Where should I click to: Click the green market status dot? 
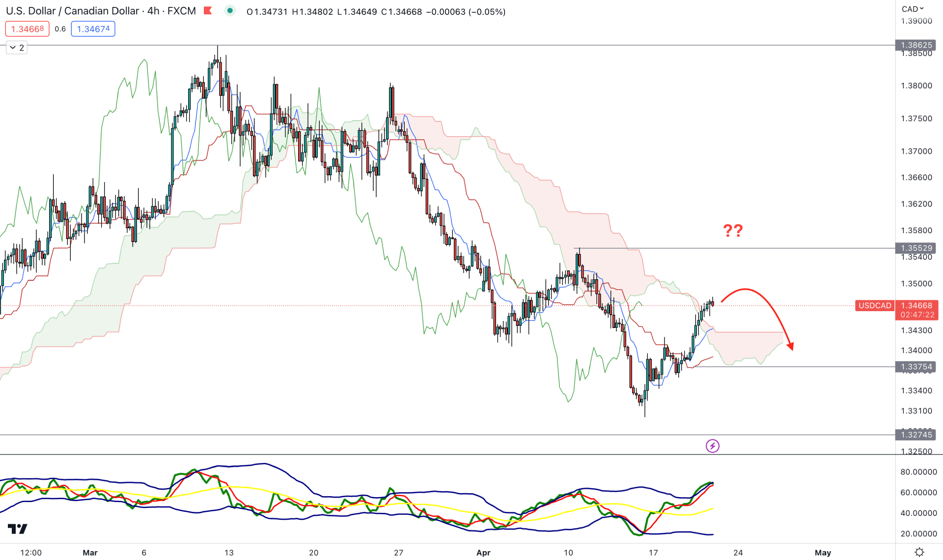230,11
